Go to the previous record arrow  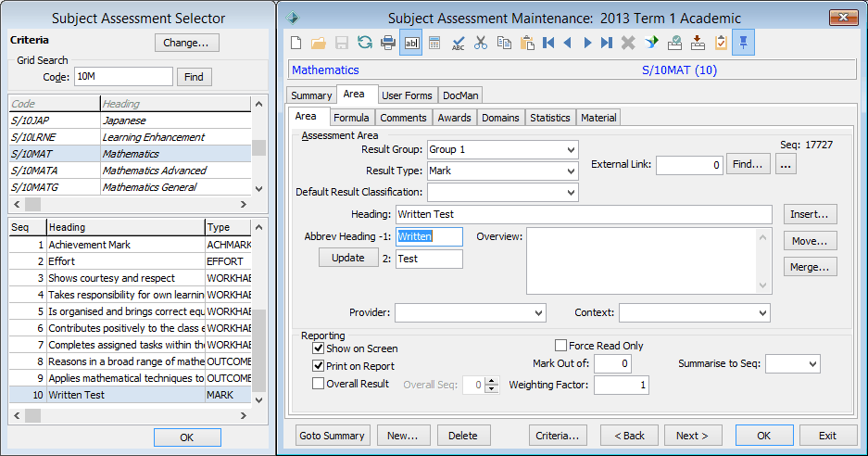pyautogui.click(x=568, y=43)
